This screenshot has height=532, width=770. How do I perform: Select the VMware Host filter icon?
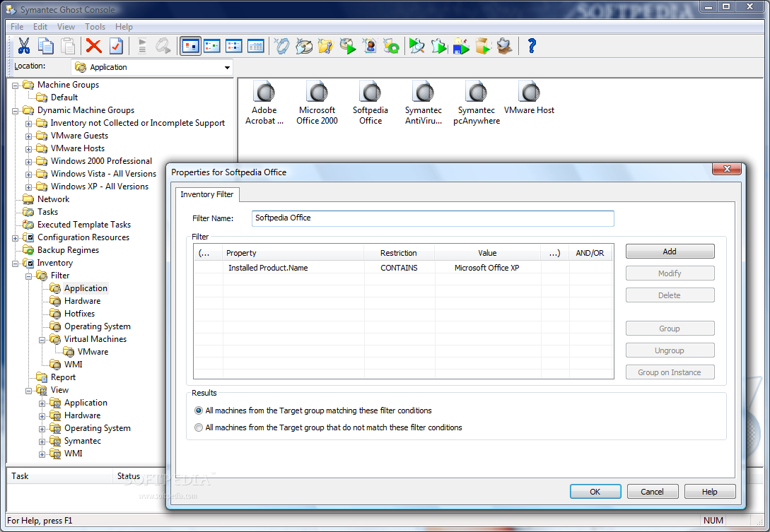pyautogui.click(x=530, y=98)
